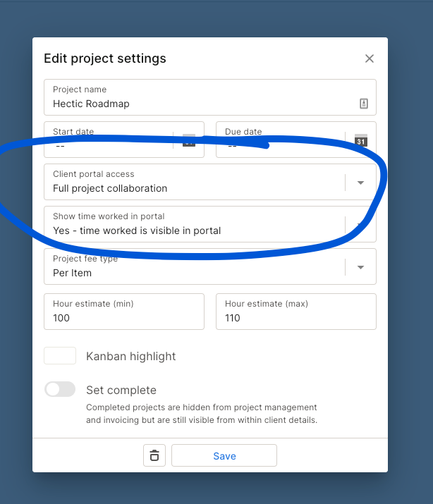Image resolution: width=433 pixels, height=504 pixels.
Task: Click the Hour estimate (min) field
Action: pyautogui.click(x=124, y=317)
